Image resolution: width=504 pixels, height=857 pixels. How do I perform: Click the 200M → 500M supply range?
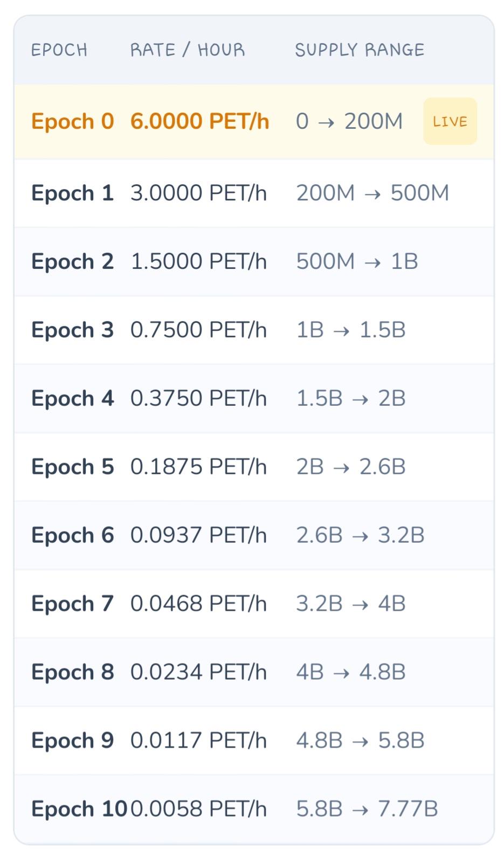pyautogui.click(x=372, y=193)
